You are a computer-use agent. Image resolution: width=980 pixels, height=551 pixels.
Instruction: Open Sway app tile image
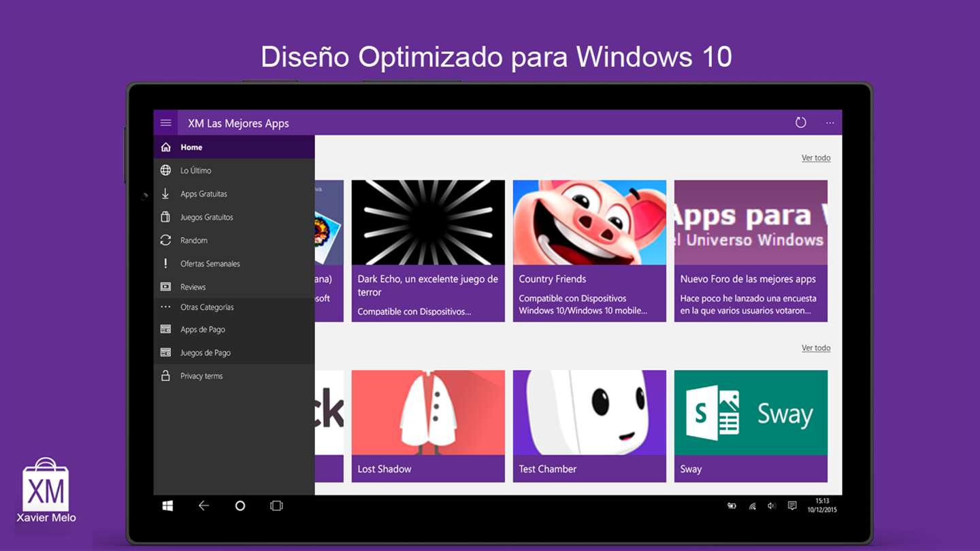pyautogui.click(x=751, y=412)
